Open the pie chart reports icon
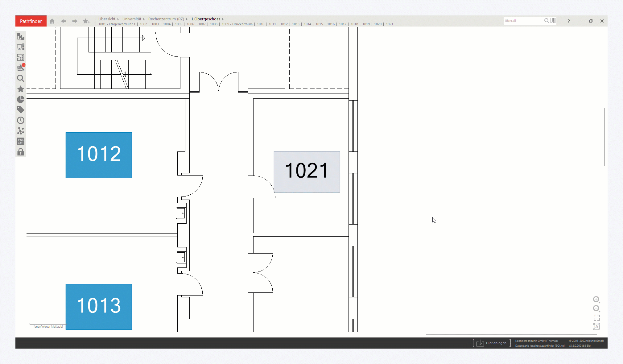Viewport: 623px width, 364px height. click(21, 99)
